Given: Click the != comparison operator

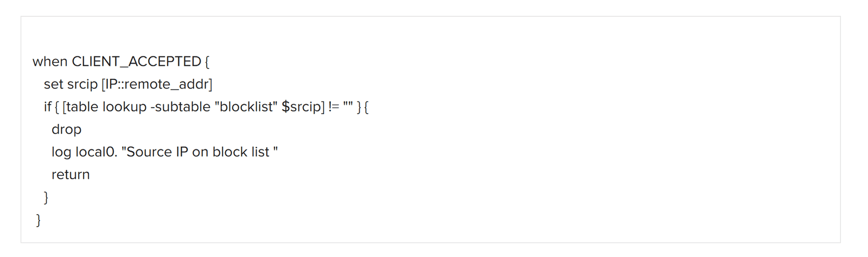Looking at the screenshot, I should (334, 107).
